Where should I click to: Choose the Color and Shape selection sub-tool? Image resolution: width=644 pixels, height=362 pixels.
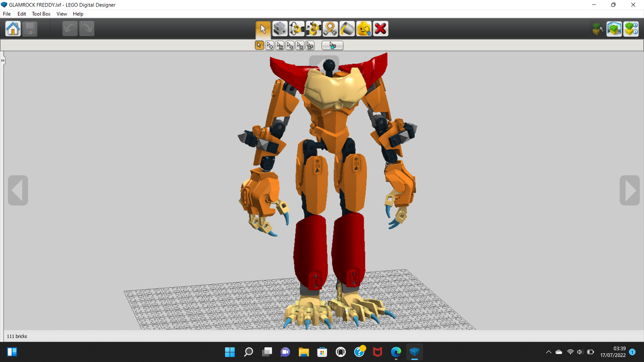pyautogui.click(x=310, y=46)
